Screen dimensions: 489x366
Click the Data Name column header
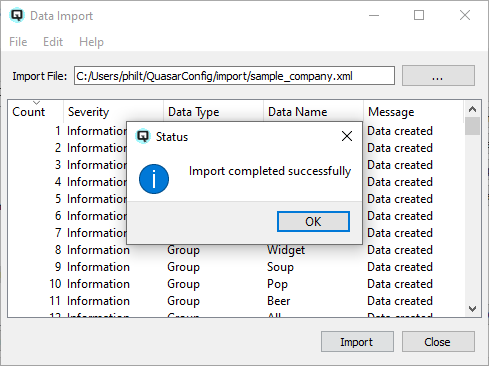coord(313,112)
